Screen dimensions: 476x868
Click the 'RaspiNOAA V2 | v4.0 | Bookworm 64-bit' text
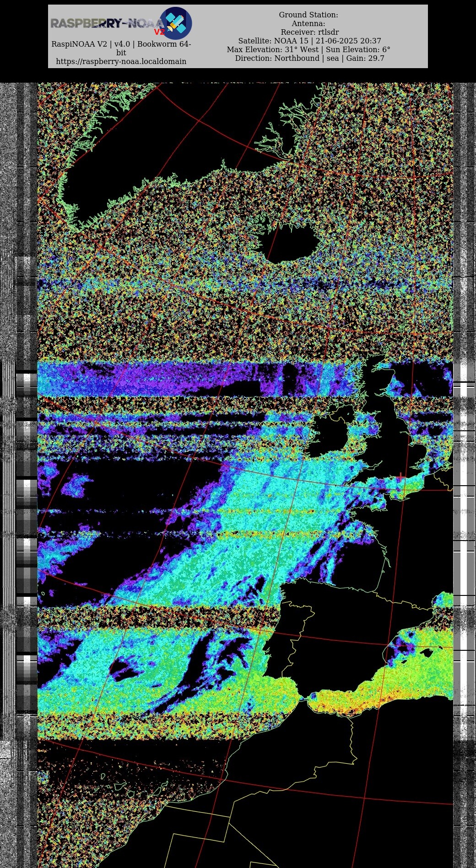pyautogui.click(x=121, y=48)
